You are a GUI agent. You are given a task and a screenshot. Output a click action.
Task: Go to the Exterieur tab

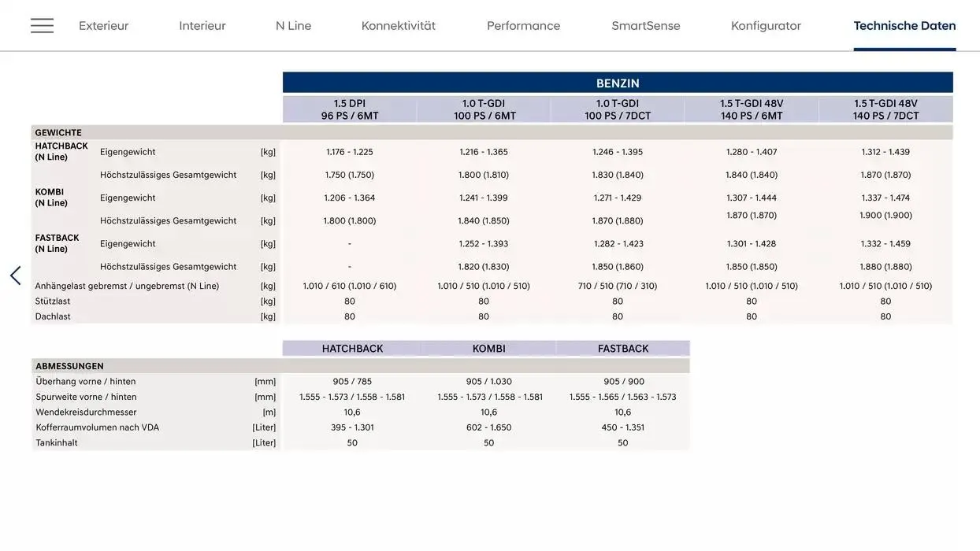pos(103,26)
